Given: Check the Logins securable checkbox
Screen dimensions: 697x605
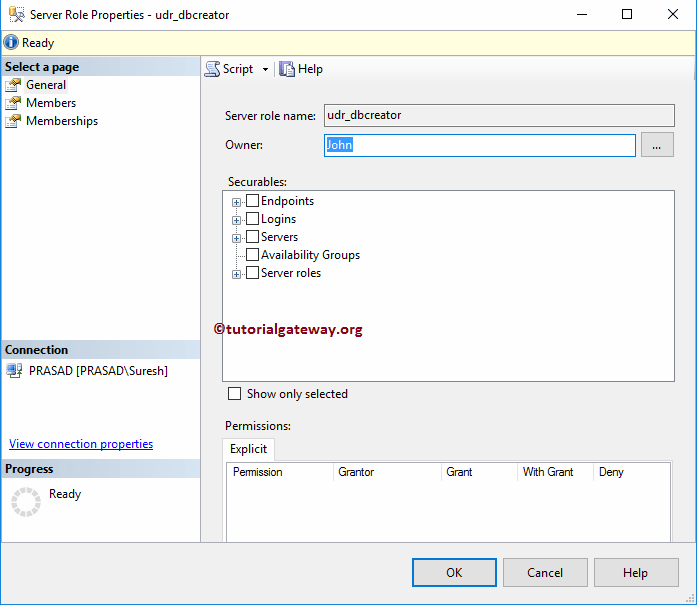Looking at the screenshot, I should click(252, 219).
